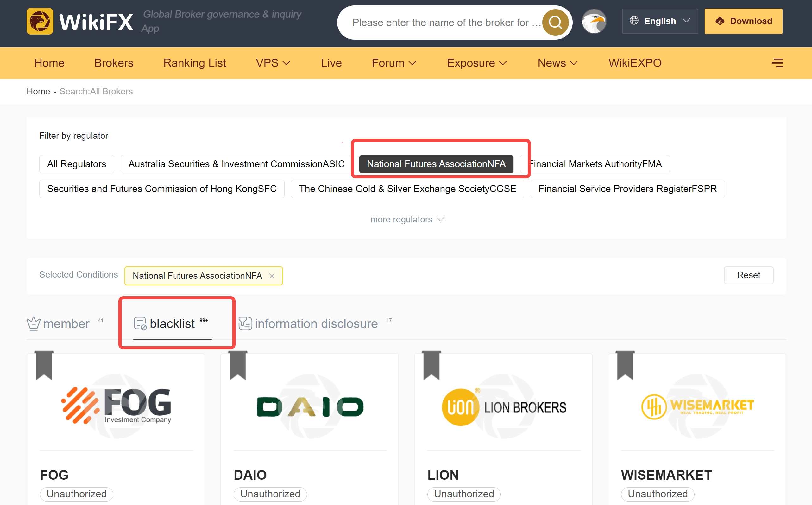This screenshot has height=505, width=812.
Task: Click the WikiFX wordmark text
Action: [96, 22]
